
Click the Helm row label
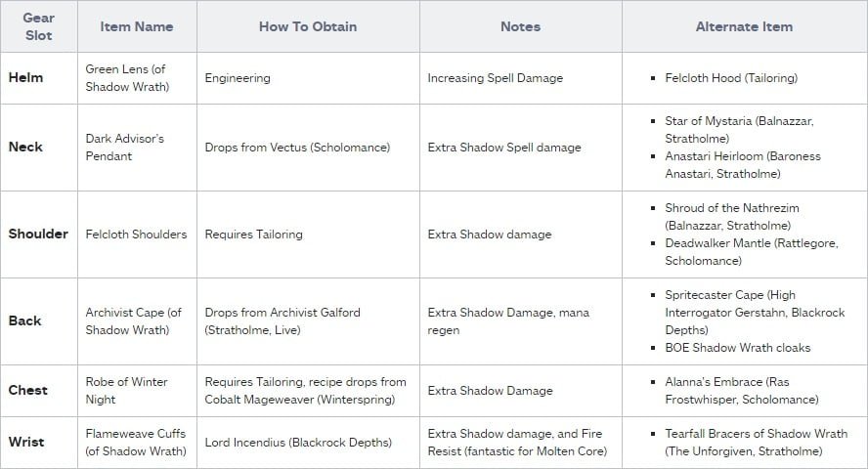point(26,78)
